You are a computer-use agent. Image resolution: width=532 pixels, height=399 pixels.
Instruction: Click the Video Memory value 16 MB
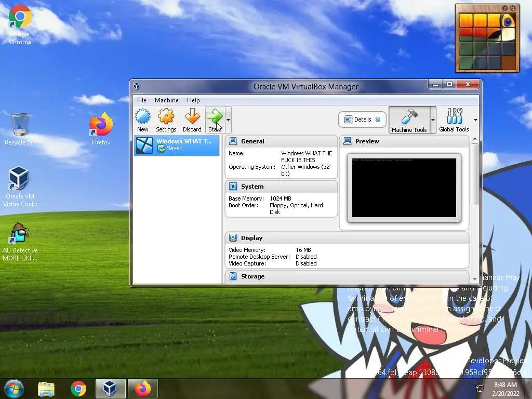tap(303, 250)
